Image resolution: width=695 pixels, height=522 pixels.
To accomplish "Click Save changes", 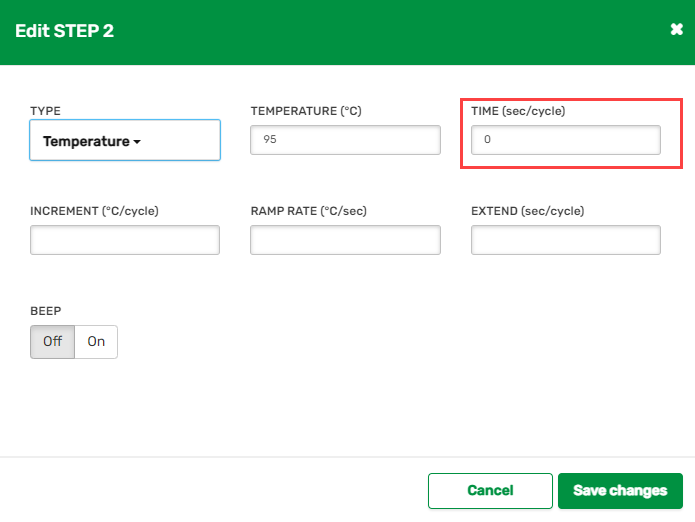I will tap(620, 490).
